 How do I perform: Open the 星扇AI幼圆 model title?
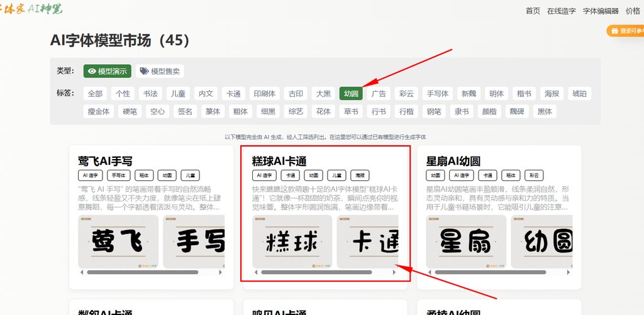453,161
